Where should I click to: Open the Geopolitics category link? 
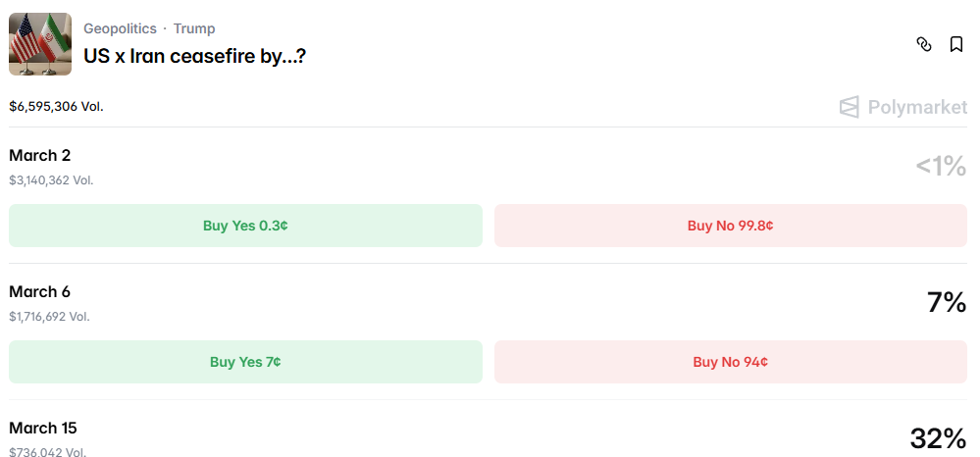(x=120, y=28)
